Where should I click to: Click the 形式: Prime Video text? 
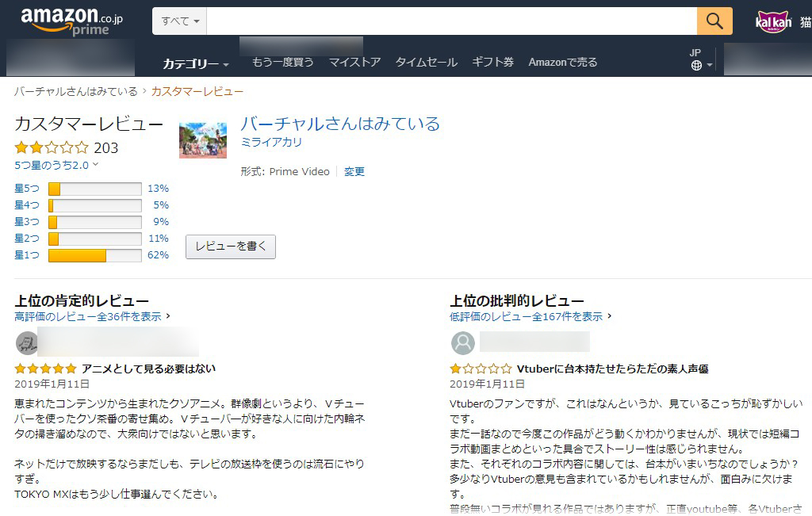coord(285,172)
